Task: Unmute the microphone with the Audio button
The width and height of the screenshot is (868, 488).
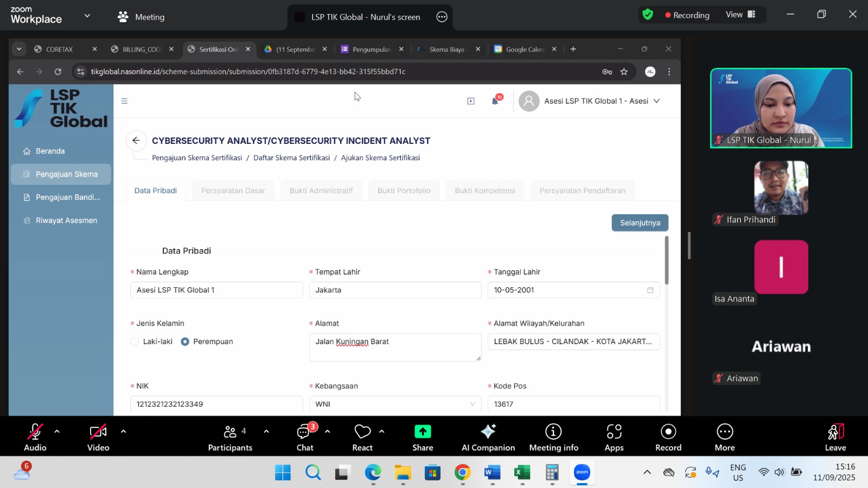Action: tap(35, 433)
